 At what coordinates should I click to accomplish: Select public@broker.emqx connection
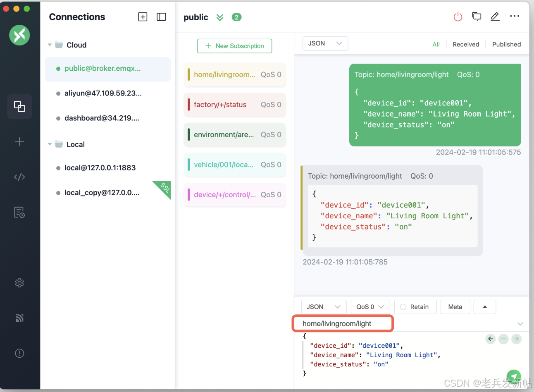point(107,69)
